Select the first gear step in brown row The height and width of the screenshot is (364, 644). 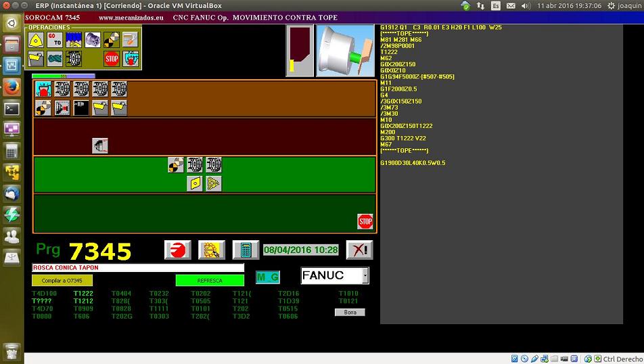tap(62, 89)
